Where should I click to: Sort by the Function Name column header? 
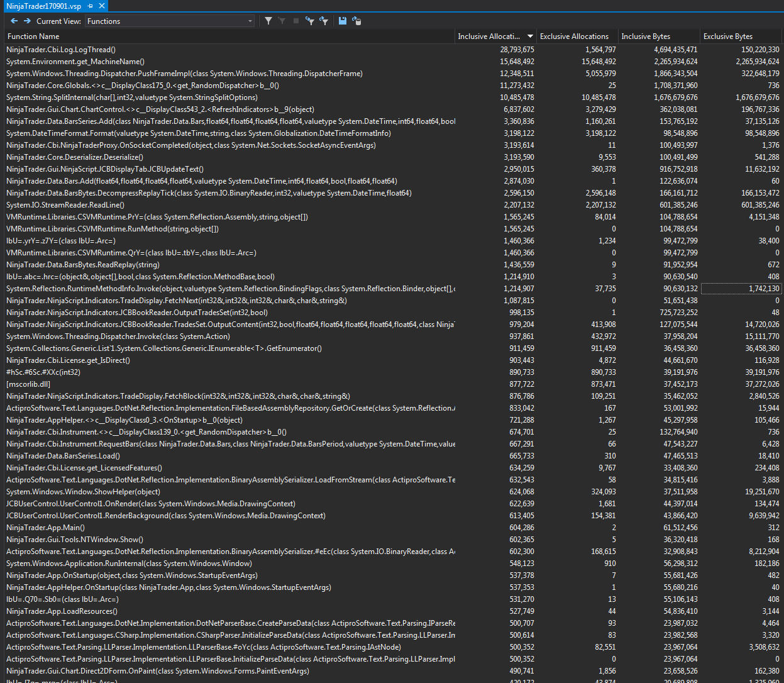click(229, 36)
